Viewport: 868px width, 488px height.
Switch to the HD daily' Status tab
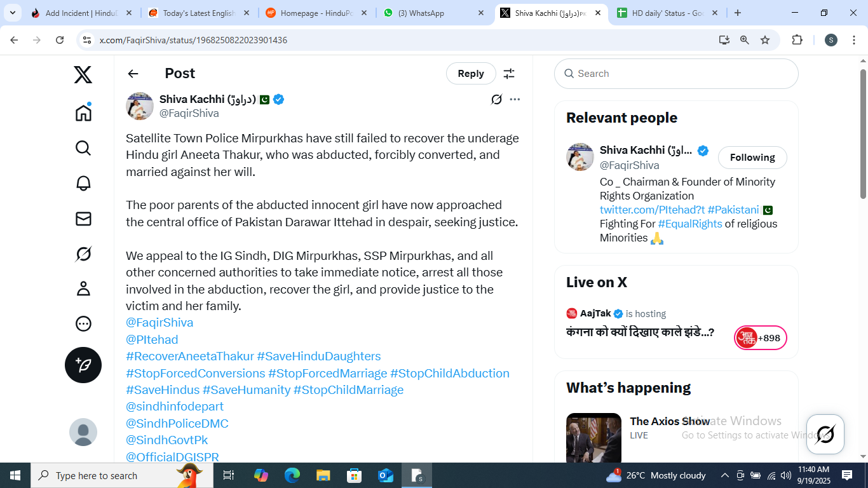click(x=667, y=13)
